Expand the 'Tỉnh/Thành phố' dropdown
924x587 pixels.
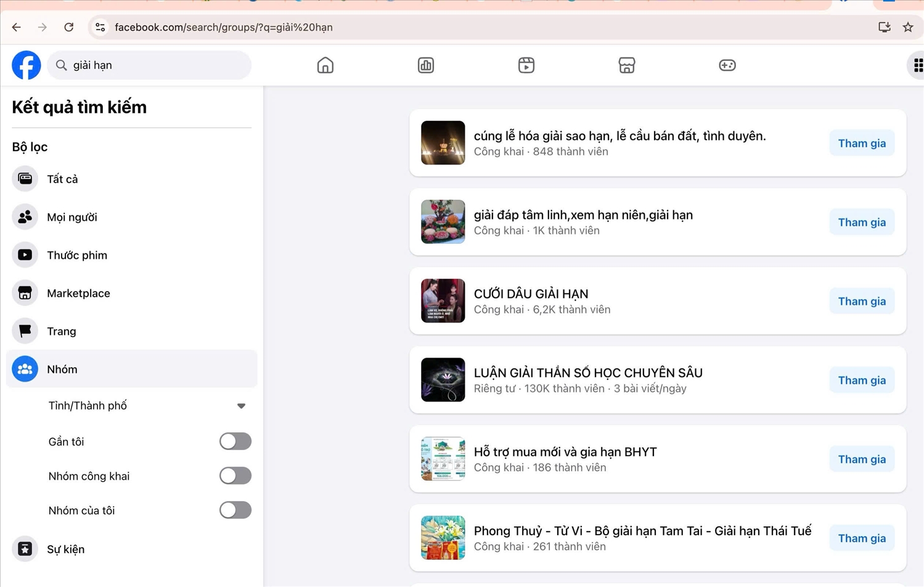[x=241, y=406]
